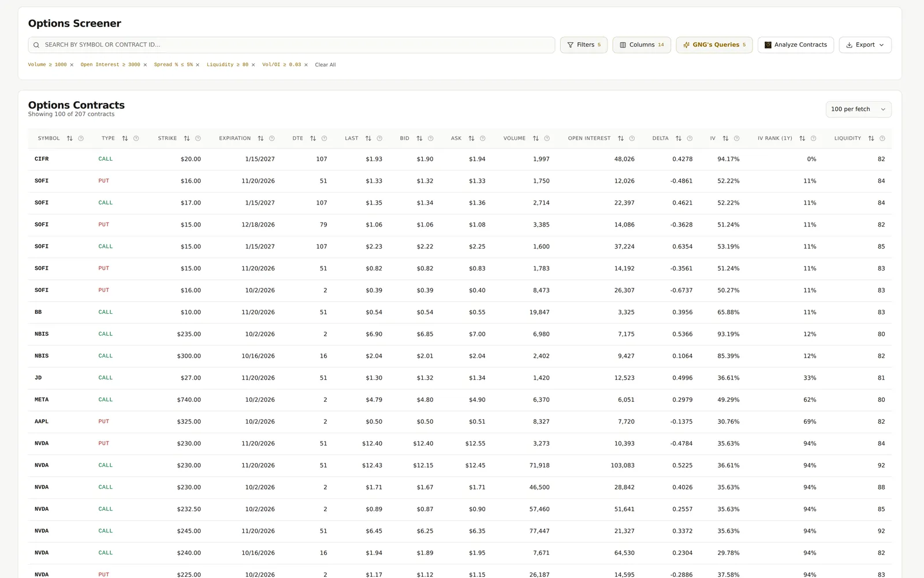Select NVDA call with $232.50 strike
The image size is (924, 578).
(x=460, y=509)
